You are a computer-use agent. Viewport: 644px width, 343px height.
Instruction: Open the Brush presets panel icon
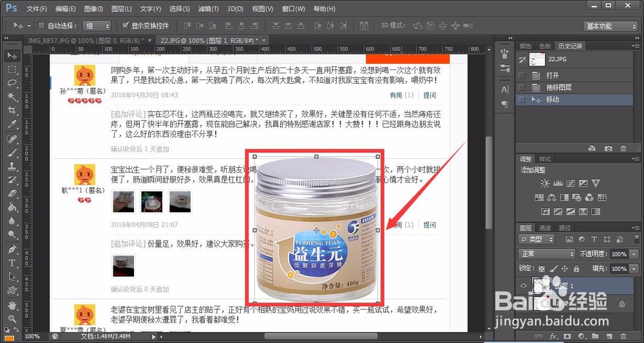click(x=505, y=68)
